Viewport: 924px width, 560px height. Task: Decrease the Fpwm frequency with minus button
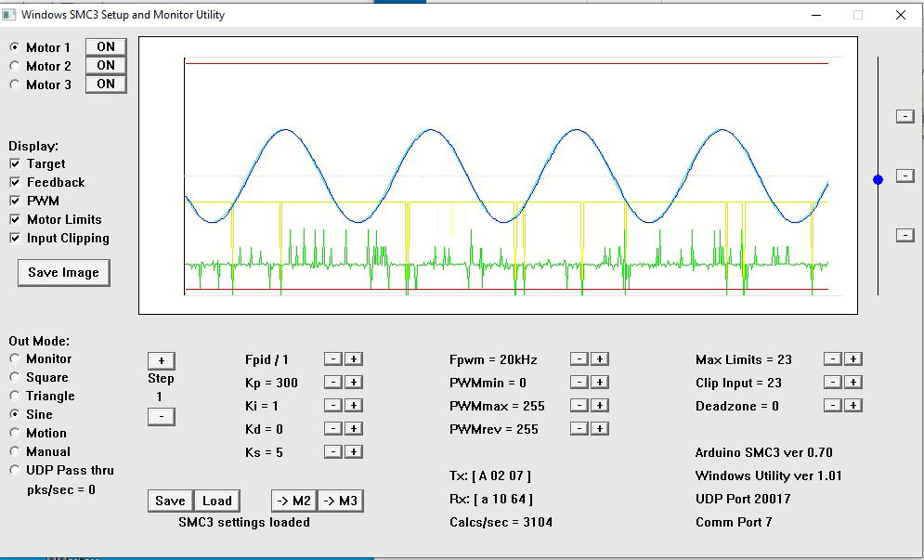pyautogui.click(x=579, y=359)
